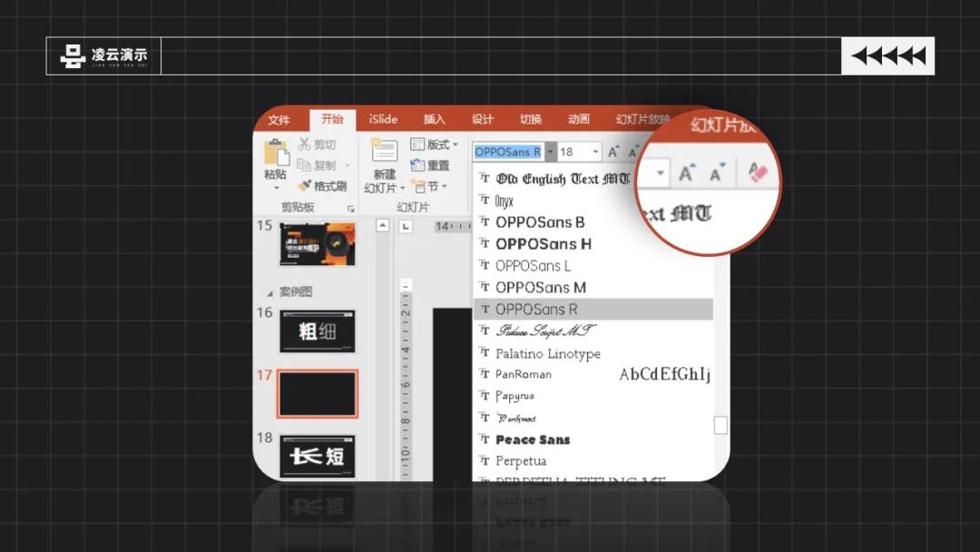The image size is (980, 552).
Task: Click the magnified increase font size A icon
Action: click(687, 172)
